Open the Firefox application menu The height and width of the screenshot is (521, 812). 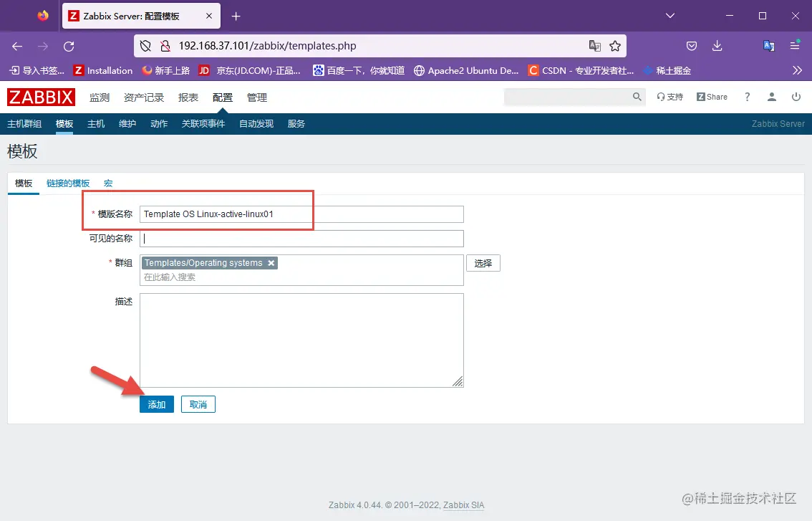[x=795, y=46]
